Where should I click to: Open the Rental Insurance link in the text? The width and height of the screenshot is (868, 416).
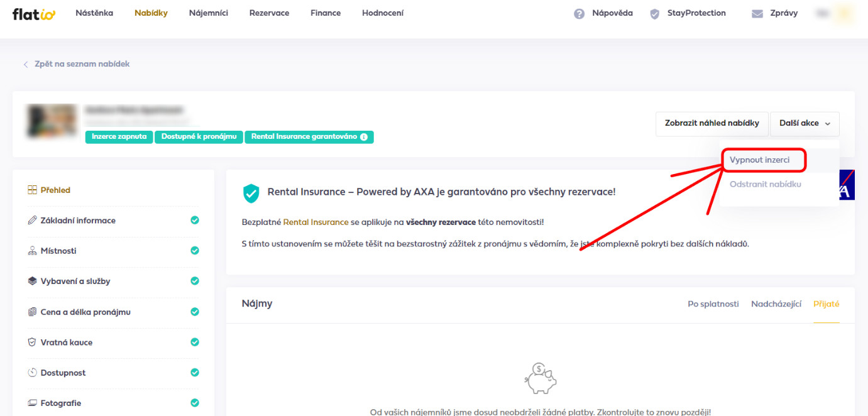click(316, 222)
